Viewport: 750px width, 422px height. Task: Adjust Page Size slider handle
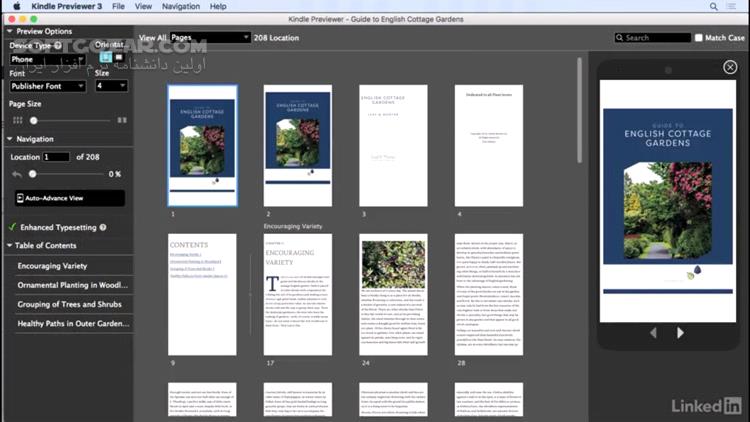coord(33,121)
